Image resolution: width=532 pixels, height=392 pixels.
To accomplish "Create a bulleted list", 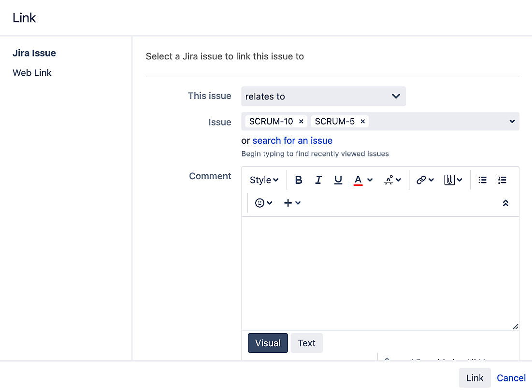I will 482,179.
